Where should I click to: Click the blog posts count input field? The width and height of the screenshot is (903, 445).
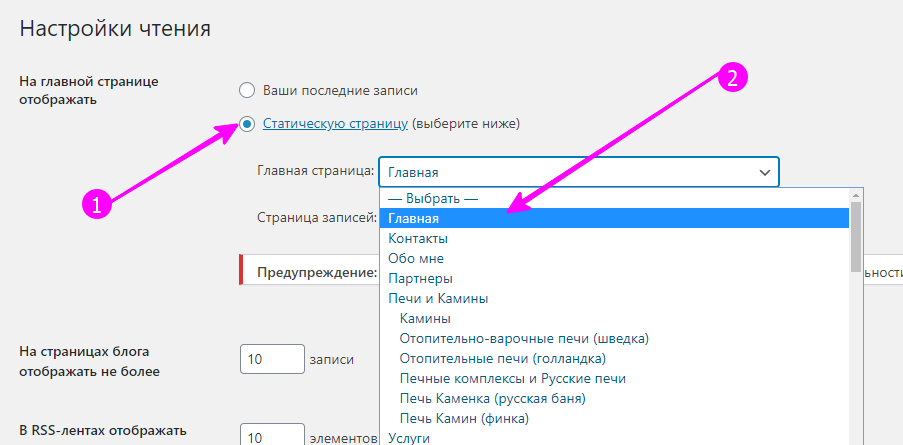271,359
